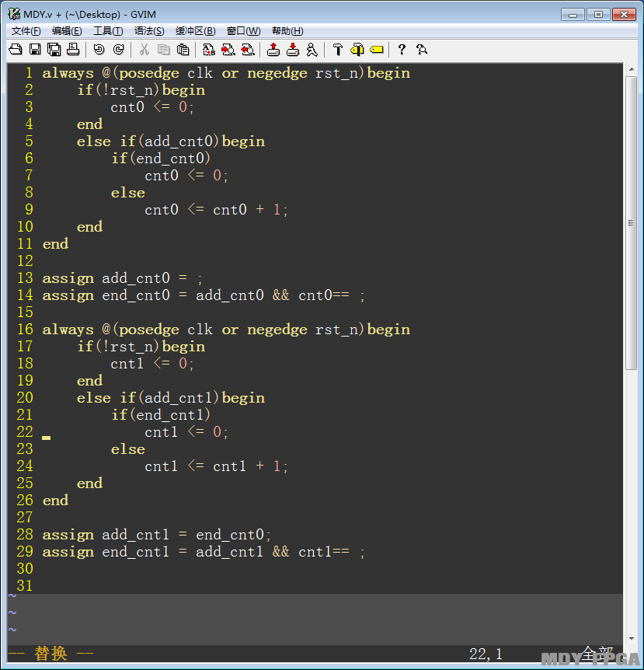Print the buffer using printer icon
644x670 pixels.
point(73,50)
